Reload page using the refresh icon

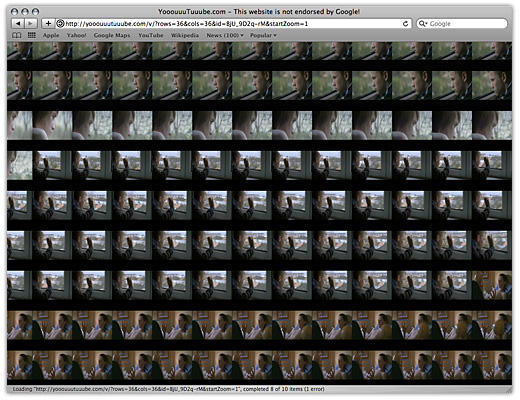pos(405,24)
